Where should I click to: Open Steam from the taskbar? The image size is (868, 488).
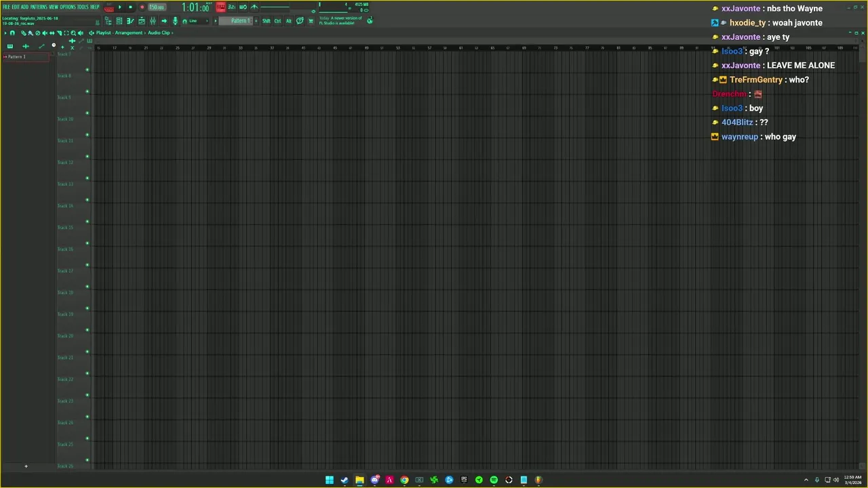coord(344,480)
